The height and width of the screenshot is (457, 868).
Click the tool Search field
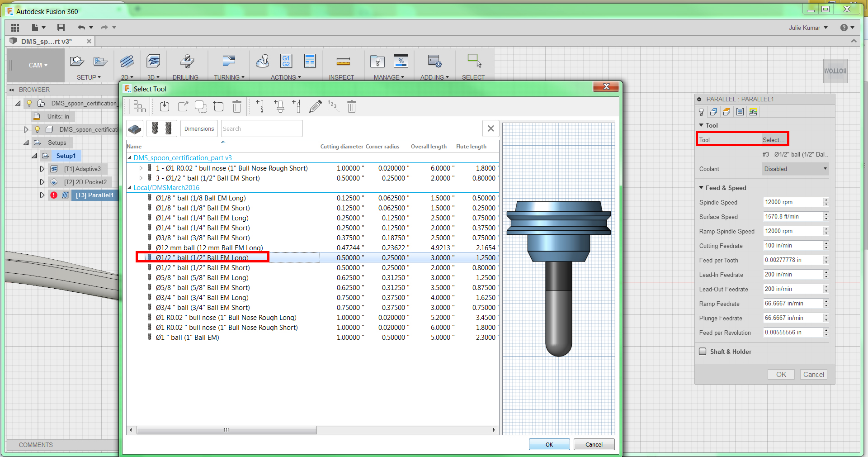[x=262, y=129]
